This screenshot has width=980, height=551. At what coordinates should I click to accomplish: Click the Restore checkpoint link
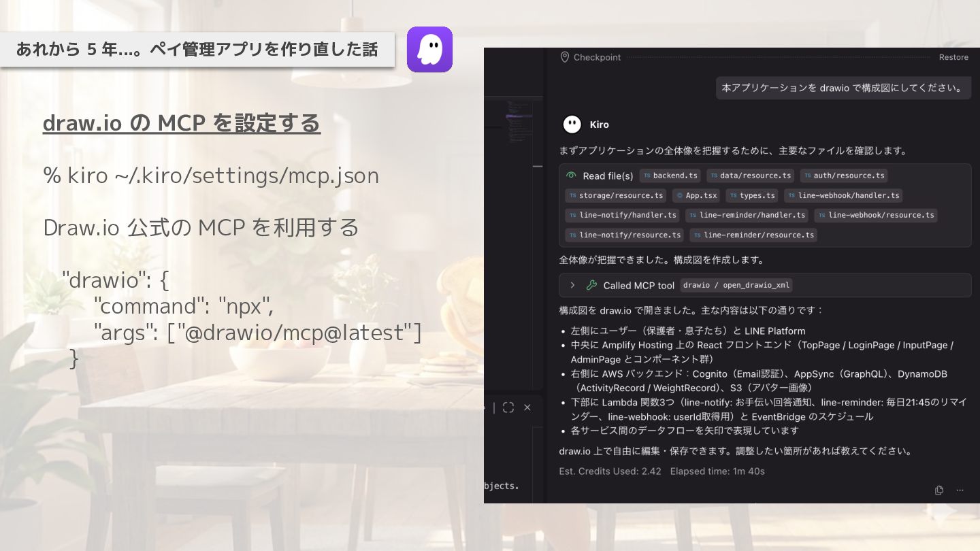coord(953,57)
